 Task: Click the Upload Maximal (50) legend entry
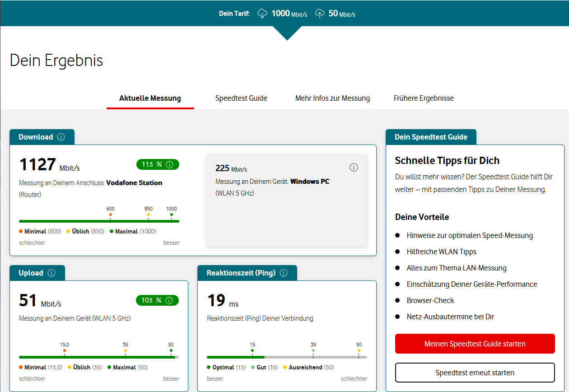(127, 367)
